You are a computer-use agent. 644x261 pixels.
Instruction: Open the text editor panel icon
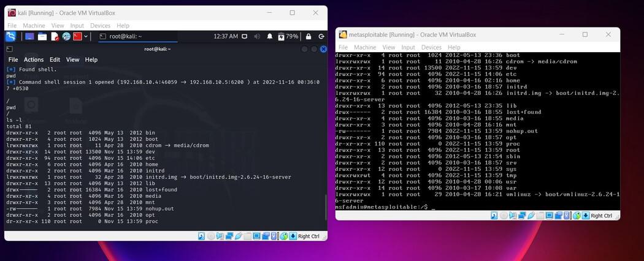55,37
